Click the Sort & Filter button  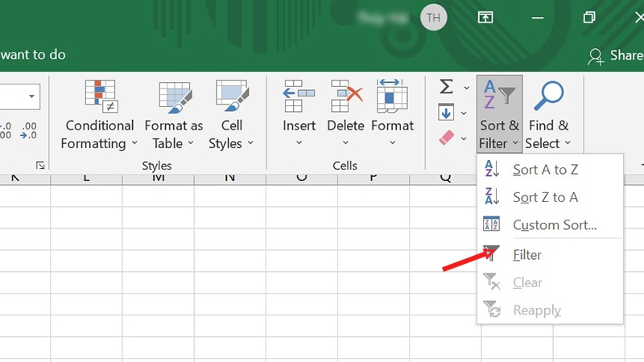[499, 114]
